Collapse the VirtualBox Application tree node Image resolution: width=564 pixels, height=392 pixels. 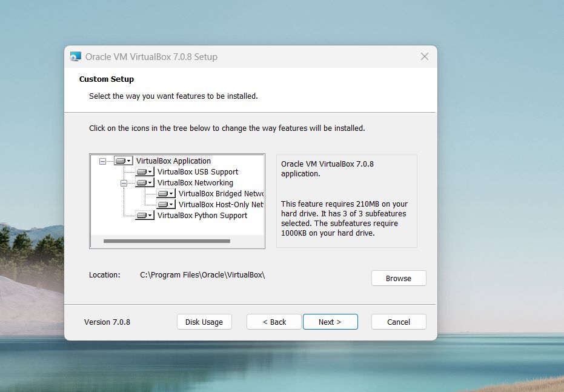102,162
